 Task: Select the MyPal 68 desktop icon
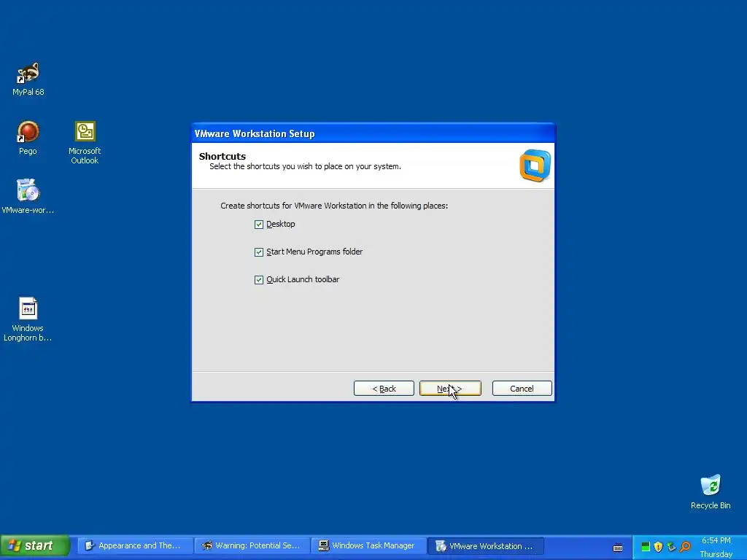28,79
